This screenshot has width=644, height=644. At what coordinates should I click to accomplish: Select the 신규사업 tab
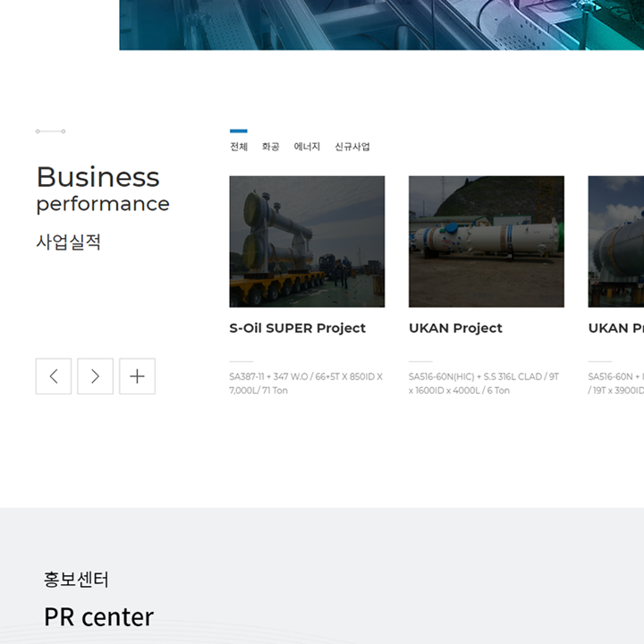352,147
